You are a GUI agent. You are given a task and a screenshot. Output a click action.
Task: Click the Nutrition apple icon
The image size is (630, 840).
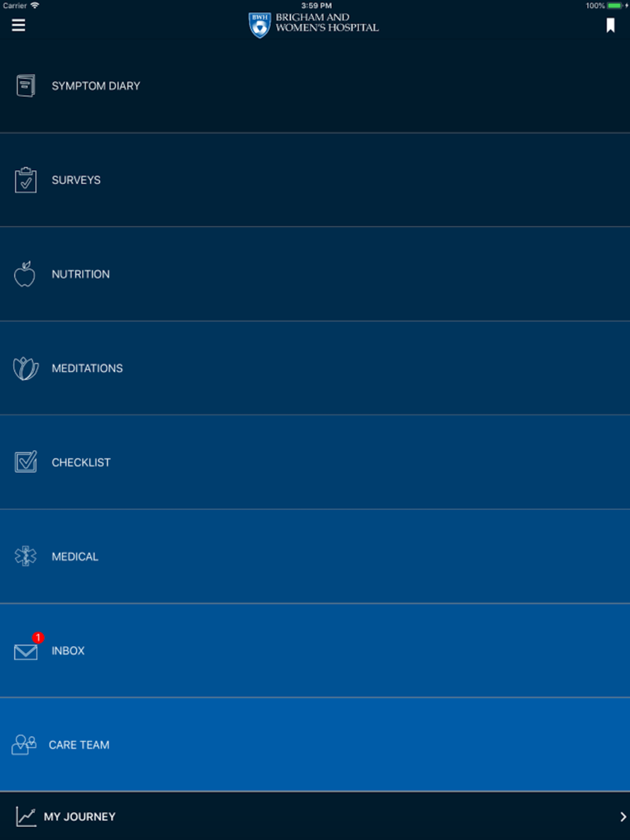coord(25,274)
